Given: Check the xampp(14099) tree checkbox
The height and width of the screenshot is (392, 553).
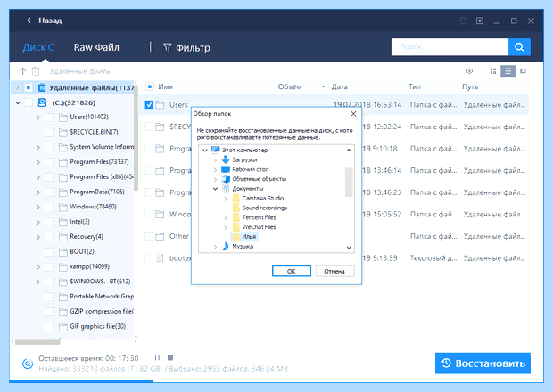Looking at the screenshot, I should [49, 267].
